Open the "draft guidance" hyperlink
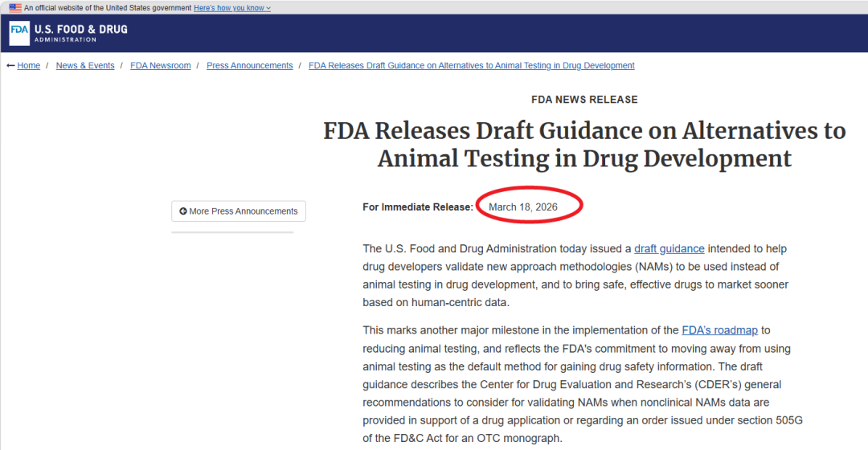868x450 pixels. (x=669, y=249)
